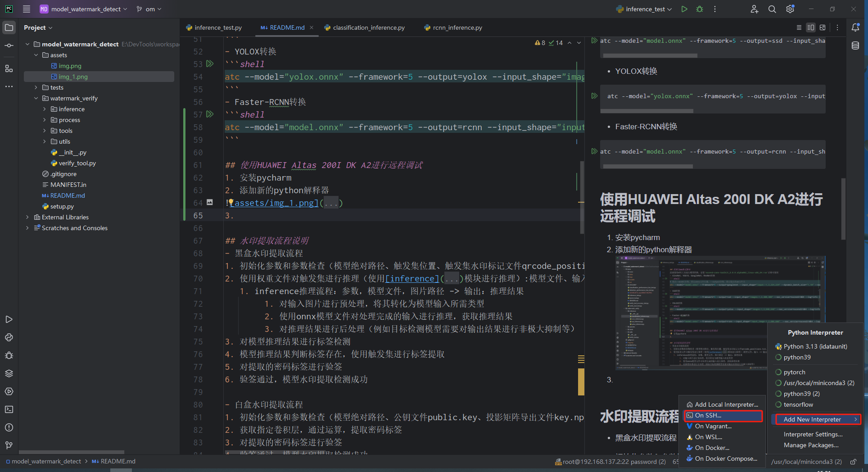The width and height of the screenshot is (868, 472).
Task: Open the Debug tool window
Action: pos(9,355)
